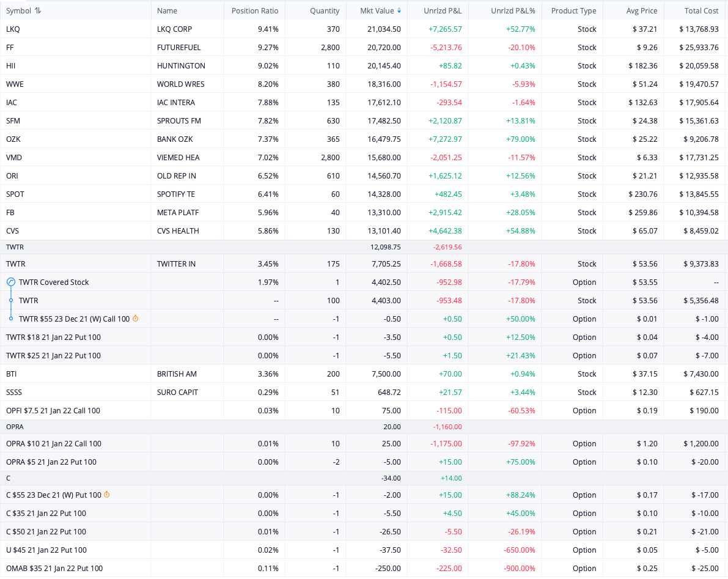Select OMAB $35 21 Jan 22 Put row
This screenshot has height=579, width=728.
click(x=364, y=568)
